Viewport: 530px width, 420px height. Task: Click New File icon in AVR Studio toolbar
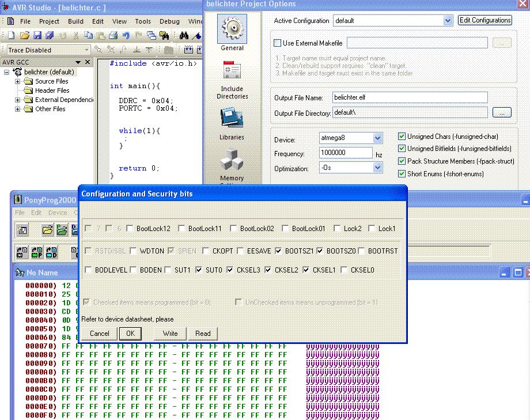pos(11,35)
